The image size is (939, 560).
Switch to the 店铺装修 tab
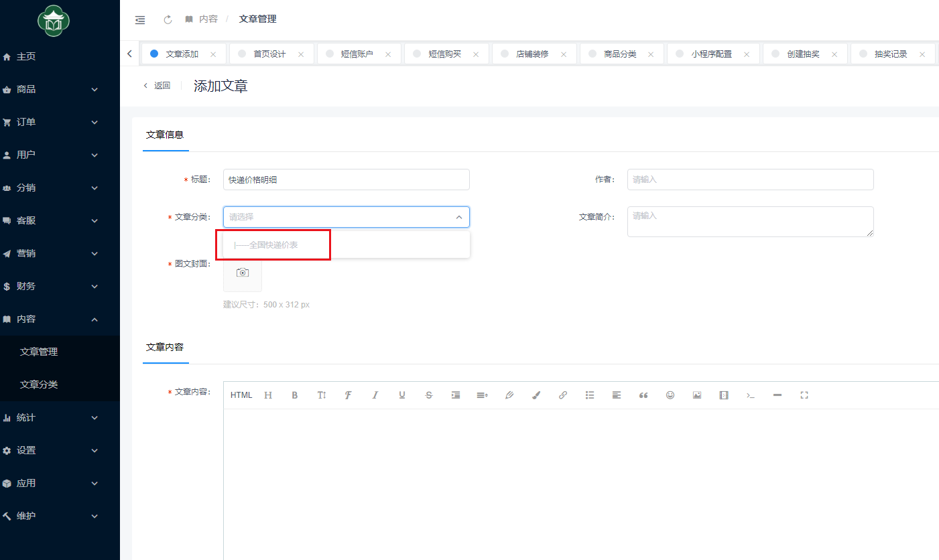click(532, 54)
